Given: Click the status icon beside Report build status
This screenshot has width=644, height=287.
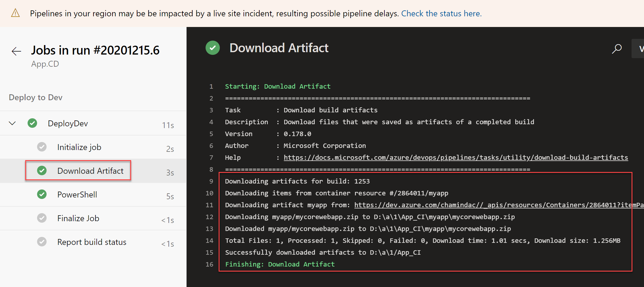Looking at the screenshot, I should click(x=42, y=242).
